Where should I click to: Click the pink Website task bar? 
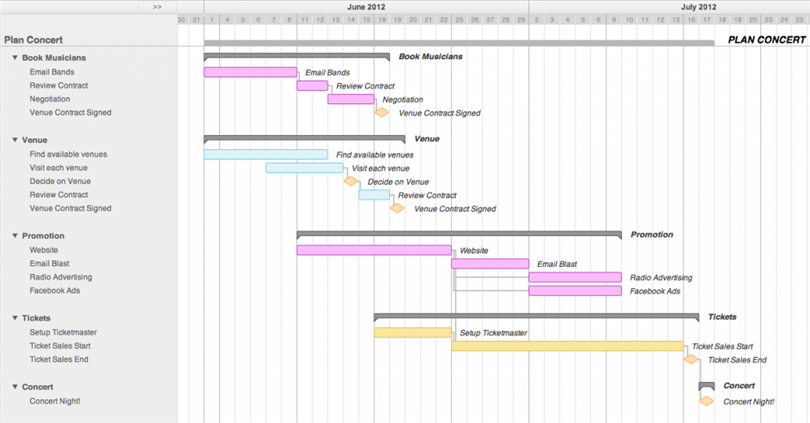(374, 250)
